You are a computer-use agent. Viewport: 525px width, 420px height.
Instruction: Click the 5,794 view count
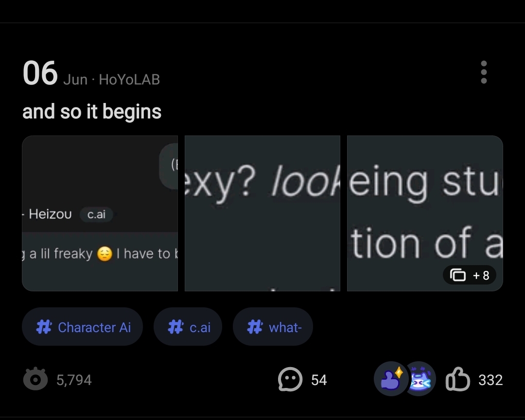tap(74, 380)
